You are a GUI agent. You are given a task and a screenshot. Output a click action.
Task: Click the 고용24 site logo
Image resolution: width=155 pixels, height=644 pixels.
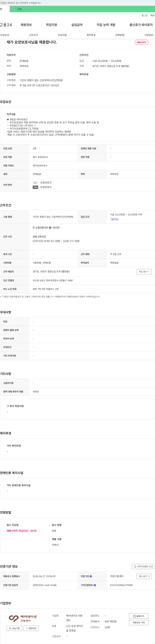(6, 25)
